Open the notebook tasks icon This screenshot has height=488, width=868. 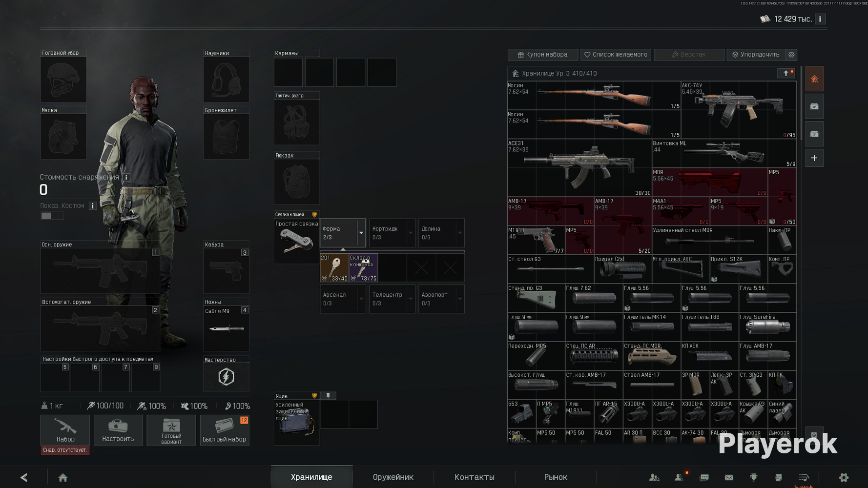coord(779,477)
